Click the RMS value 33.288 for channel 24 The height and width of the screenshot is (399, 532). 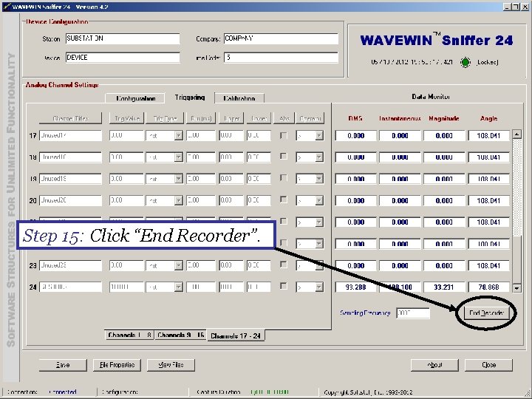(356, 287)
